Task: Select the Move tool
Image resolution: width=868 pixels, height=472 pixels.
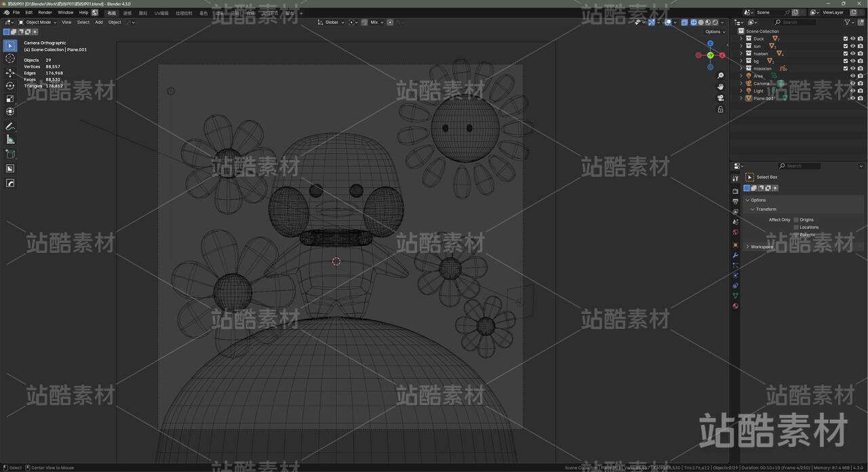Action: click(10, 73)
